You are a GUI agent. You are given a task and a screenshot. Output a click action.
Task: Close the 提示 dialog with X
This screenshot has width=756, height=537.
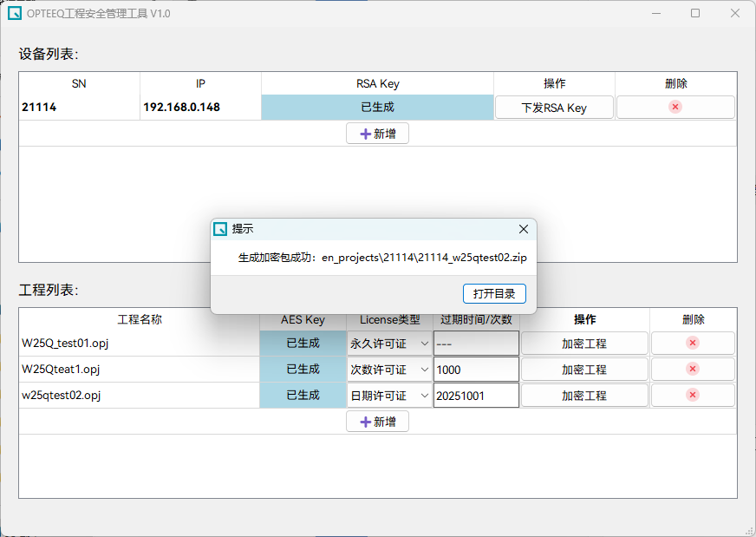524,229
